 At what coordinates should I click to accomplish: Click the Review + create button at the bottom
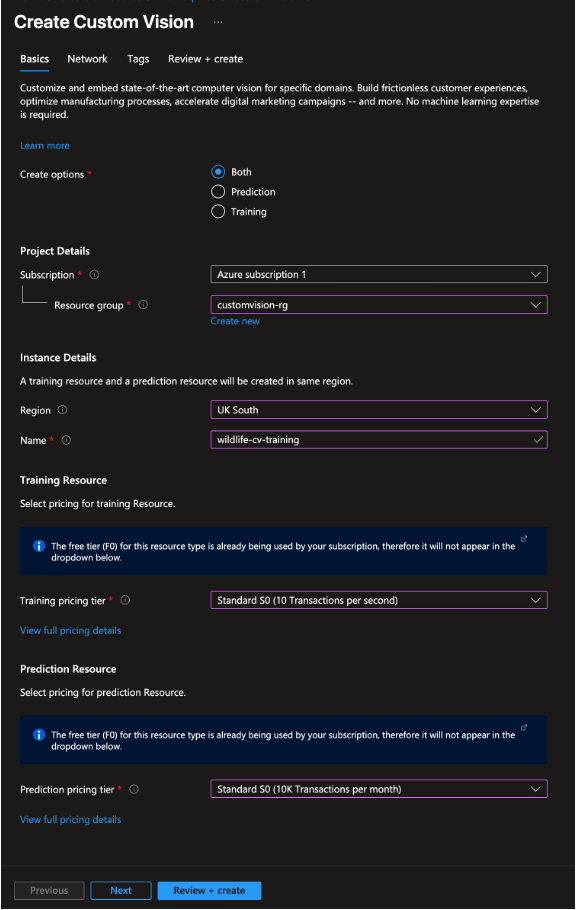[209, 890]
